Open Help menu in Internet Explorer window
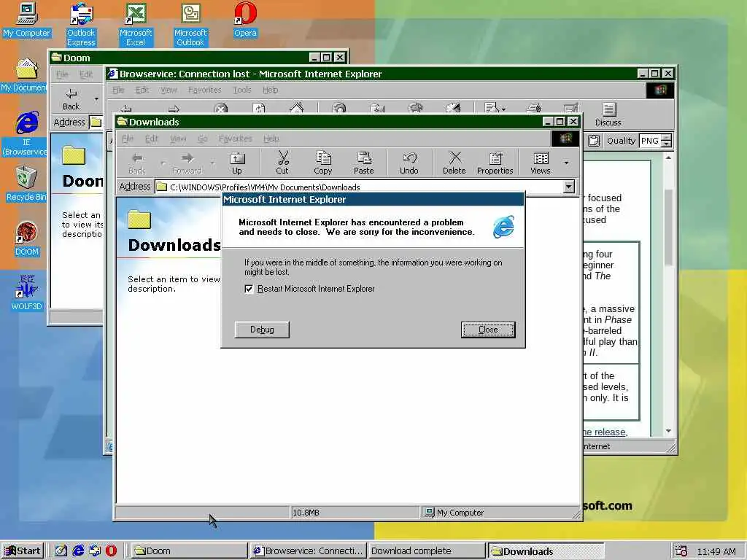 pos(270,90)
